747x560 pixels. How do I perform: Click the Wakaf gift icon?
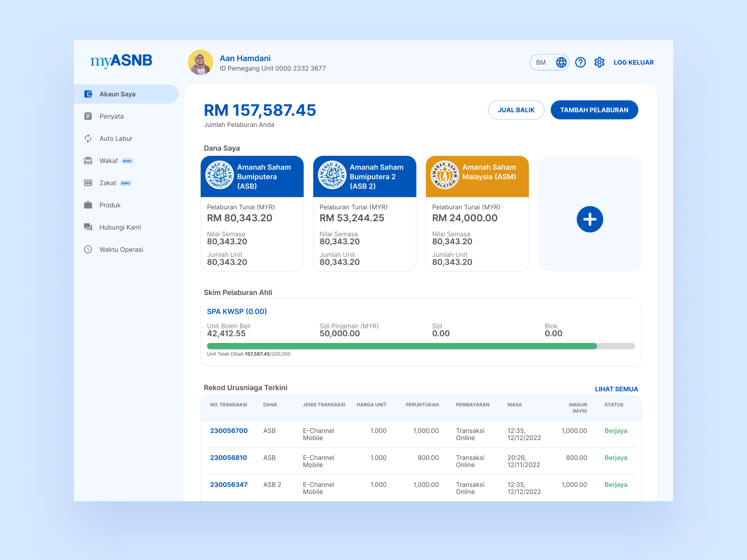88,161
